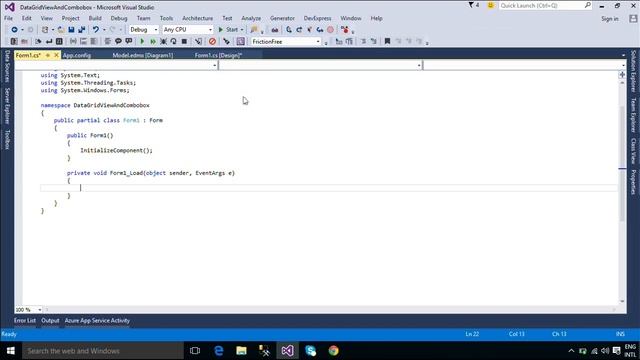The width and height of the screenshot is (640, 360).
Task: Click the Windows Start button
Action: coord(11,351)
